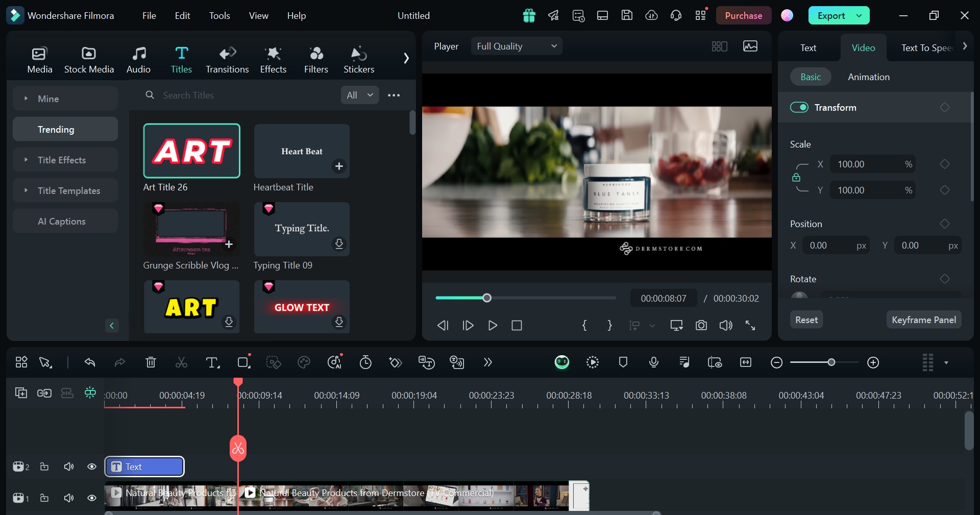Switch to the Text properties tab

point(808,47)
